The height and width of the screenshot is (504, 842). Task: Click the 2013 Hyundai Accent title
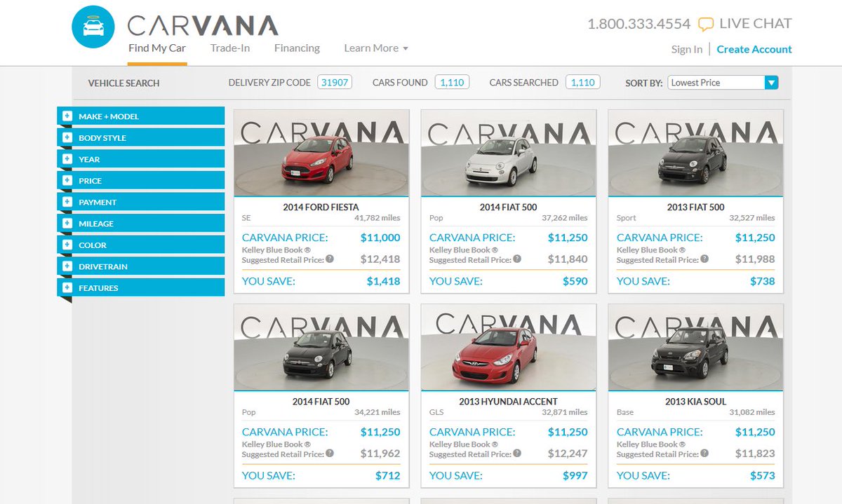tap(509, 402)
